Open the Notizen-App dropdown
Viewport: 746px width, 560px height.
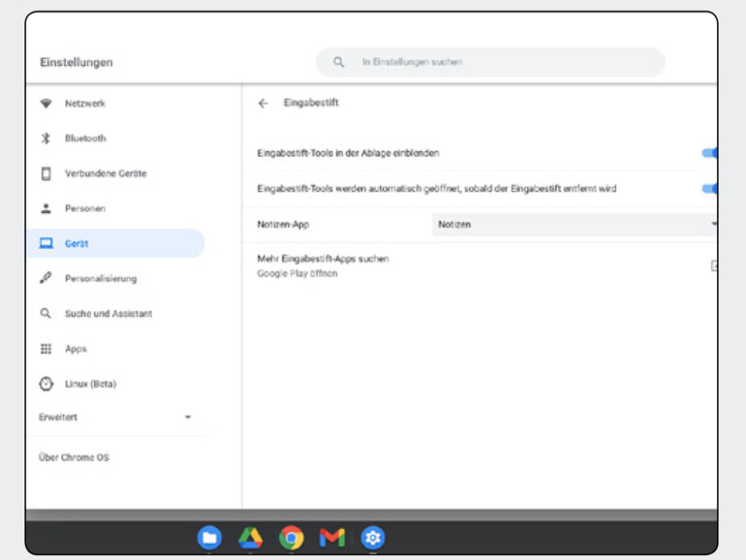click(x=575, y=225)
